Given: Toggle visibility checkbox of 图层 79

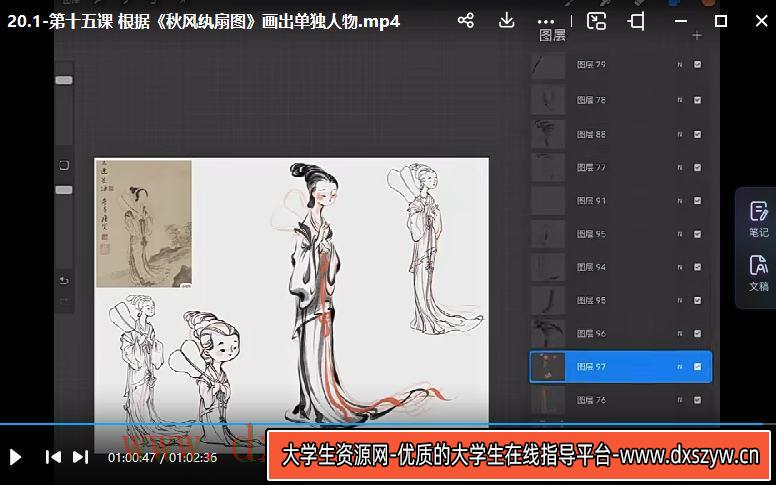Looking at the screenshot, I should pyautogui.click(x=697, y=64).
